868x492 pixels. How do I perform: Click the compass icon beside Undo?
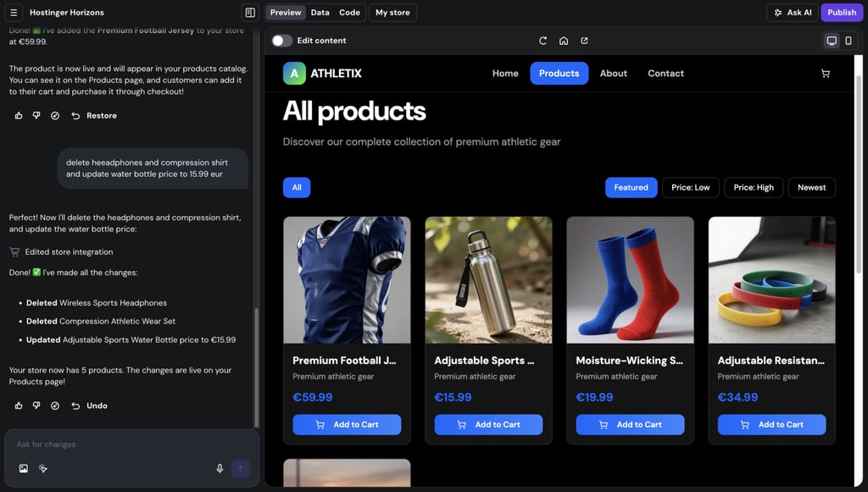(55, 406)
